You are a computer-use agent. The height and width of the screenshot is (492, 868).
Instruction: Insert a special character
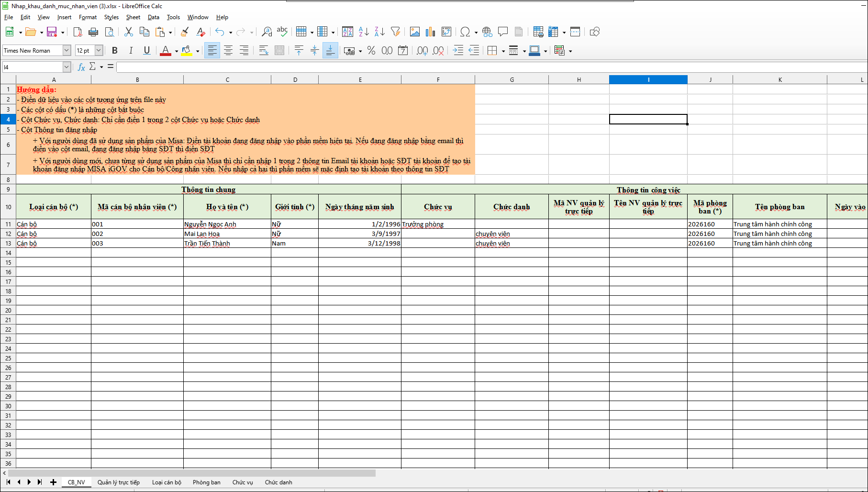click(x=465, y=32)
